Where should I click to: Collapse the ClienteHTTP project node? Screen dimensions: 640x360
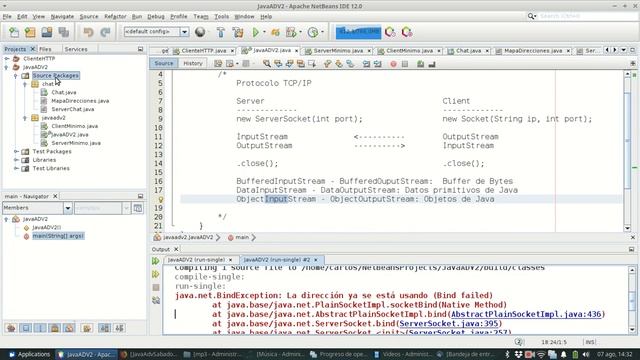coord(7,58)
